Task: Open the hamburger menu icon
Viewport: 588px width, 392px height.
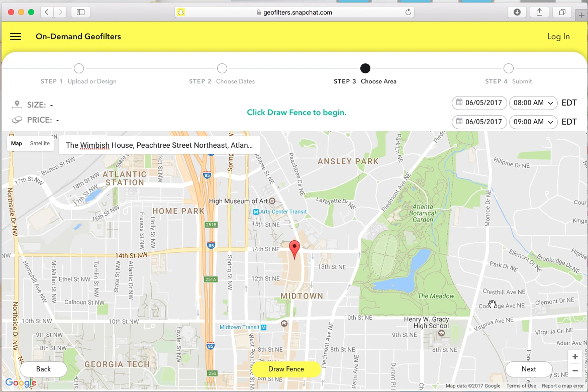Action: 15,37
